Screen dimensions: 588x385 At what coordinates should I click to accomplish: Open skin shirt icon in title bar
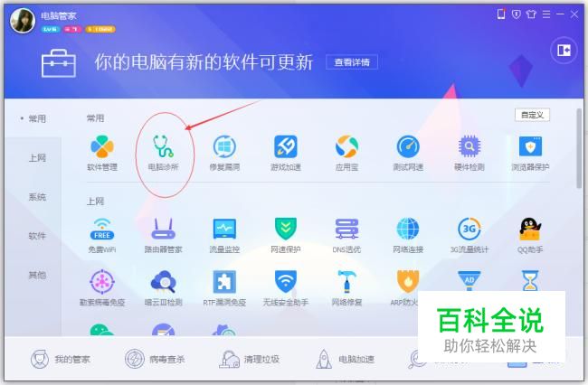point(531,14)
